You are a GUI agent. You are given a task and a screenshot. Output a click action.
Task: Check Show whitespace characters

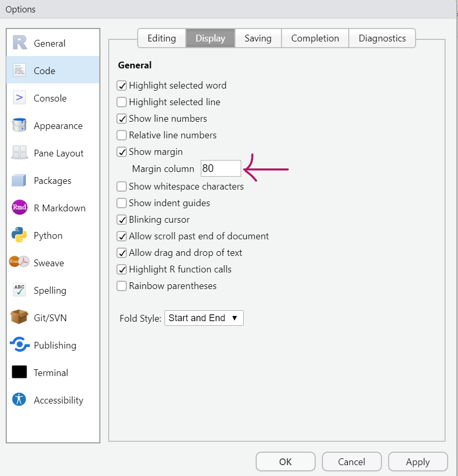pyautogui.click(x=122, y=186)
